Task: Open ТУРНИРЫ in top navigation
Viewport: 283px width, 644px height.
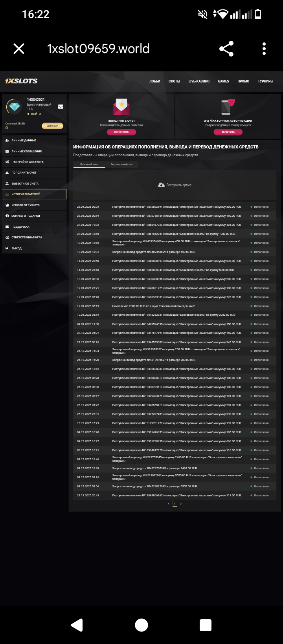Action: pos(266,81)
